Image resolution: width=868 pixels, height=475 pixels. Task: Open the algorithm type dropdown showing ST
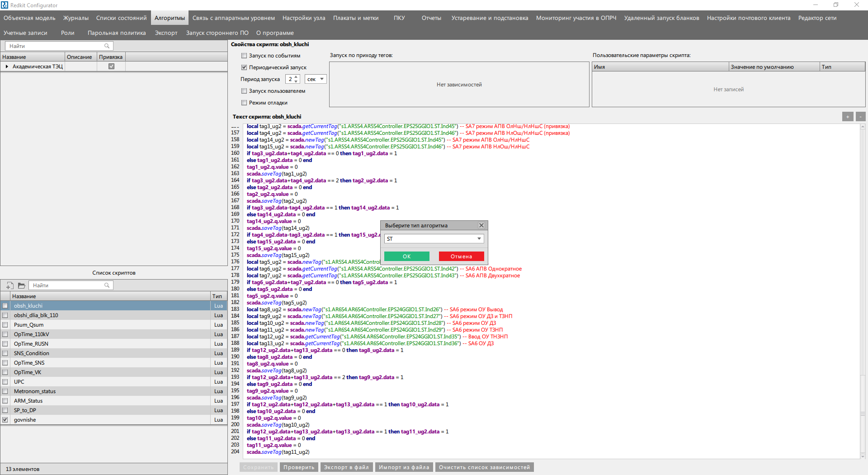tap(478, 238)
